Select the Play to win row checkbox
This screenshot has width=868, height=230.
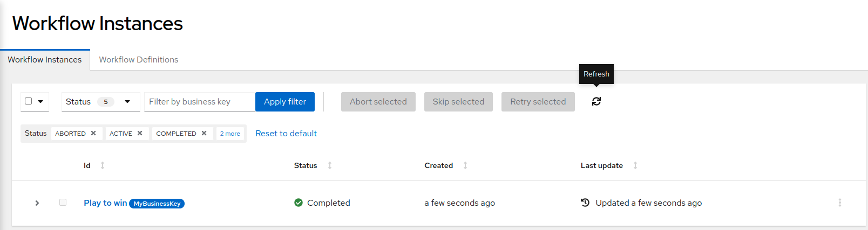pos(63,203)
